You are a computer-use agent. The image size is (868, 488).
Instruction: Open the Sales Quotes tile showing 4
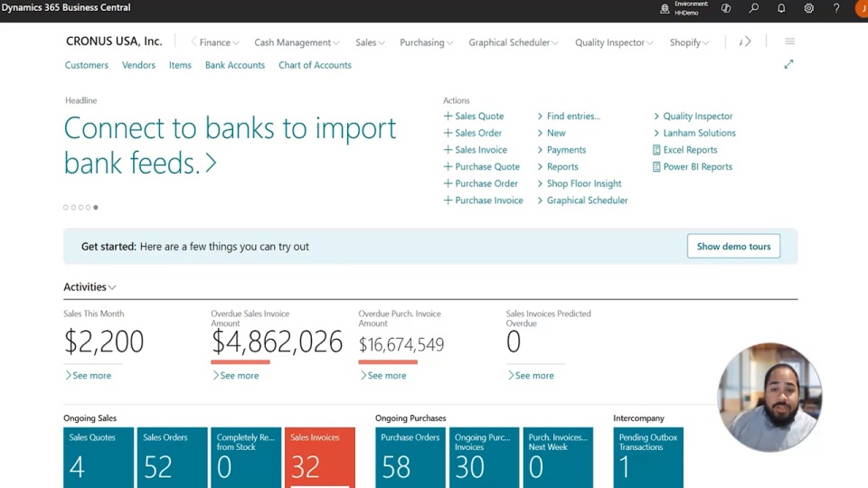pyautogui.click(x=99, y=457)
